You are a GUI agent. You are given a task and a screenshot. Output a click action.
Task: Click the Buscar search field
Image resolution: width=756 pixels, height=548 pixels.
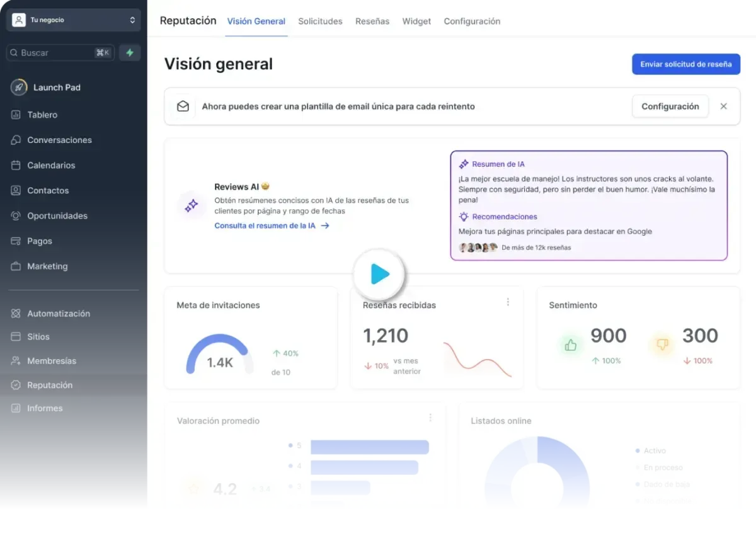pos(60,53)
